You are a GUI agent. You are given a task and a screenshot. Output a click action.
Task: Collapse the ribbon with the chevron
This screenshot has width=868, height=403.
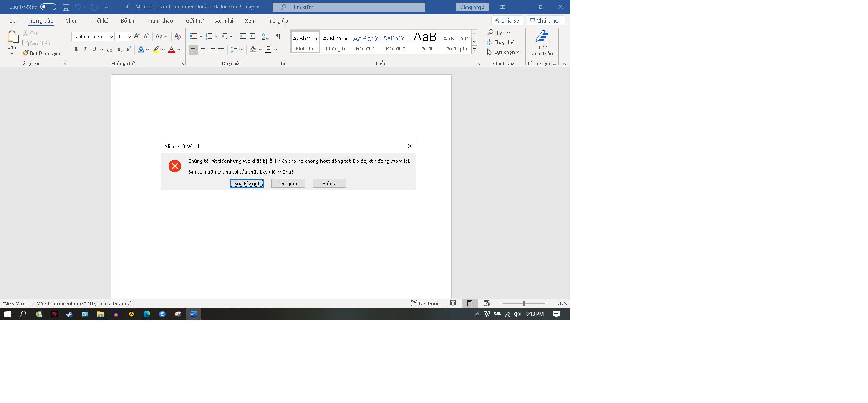point(564,64)
